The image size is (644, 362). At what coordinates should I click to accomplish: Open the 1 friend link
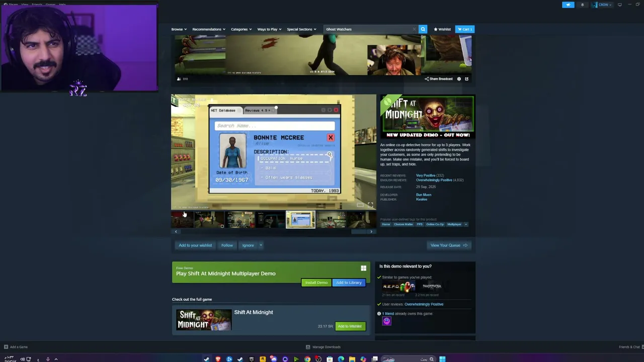pos(389,314)
